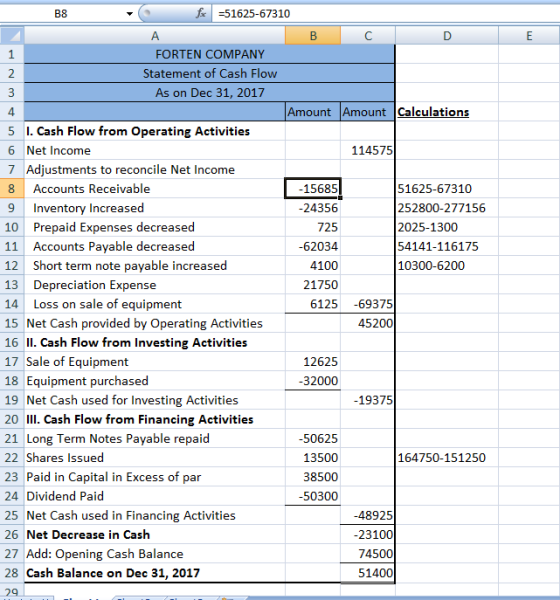Click Net Decrease in Cash value -23100
Image resolution: width=560 pixels, height=600 pixels.
click(373, 535)
